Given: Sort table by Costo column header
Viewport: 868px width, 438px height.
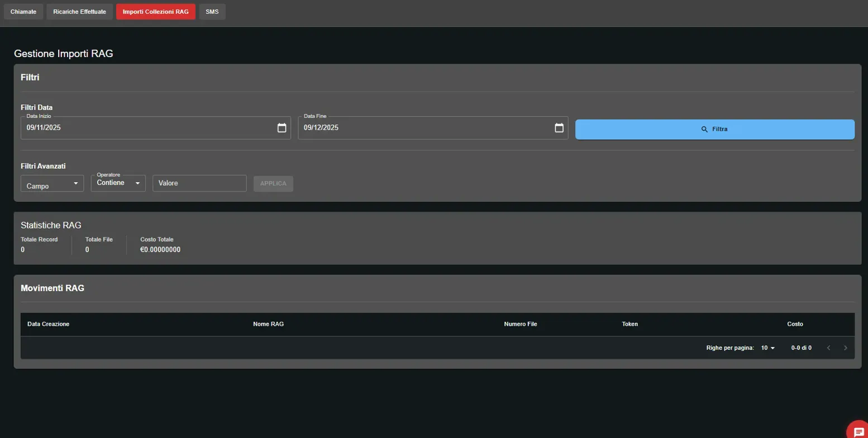Looking at the screenshot, I should point(795,324).
